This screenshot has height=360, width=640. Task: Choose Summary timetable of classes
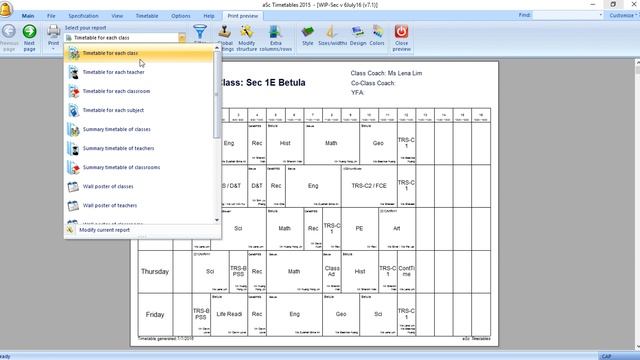[139, 129]
